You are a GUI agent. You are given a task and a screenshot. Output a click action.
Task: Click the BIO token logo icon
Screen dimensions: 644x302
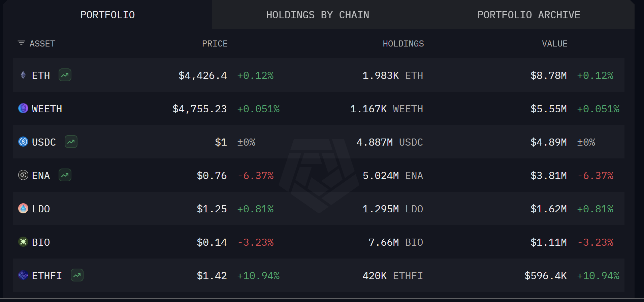pos(23,242)
